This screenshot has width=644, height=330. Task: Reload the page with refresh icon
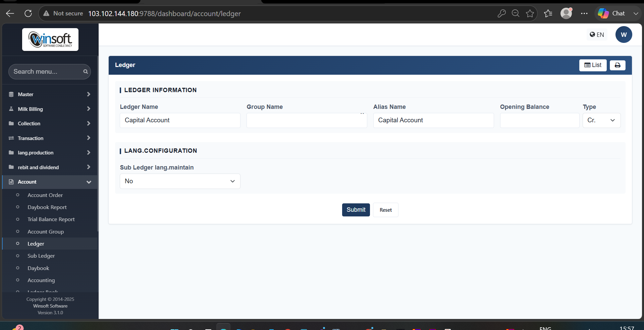(x=28, y=13)
